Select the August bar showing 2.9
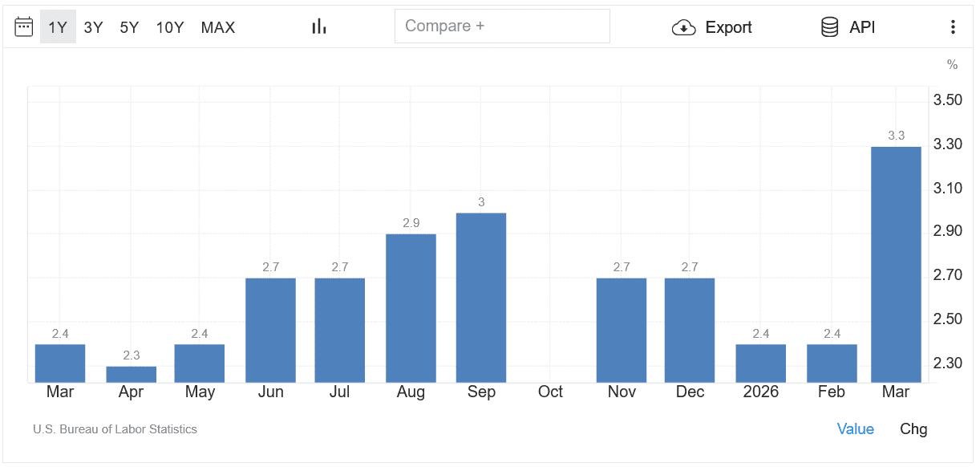980x467 pixels. click(x=411, y=308)
